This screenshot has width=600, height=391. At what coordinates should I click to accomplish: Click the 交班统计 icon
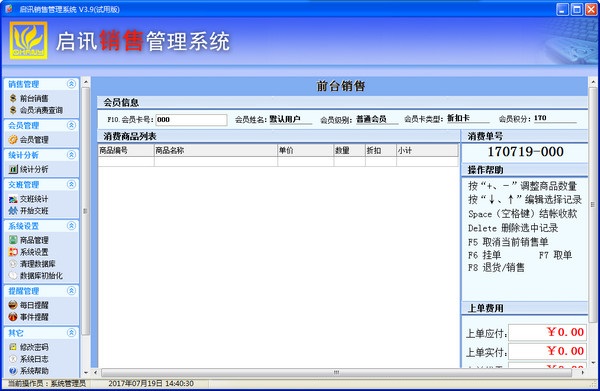coord(13,199)
